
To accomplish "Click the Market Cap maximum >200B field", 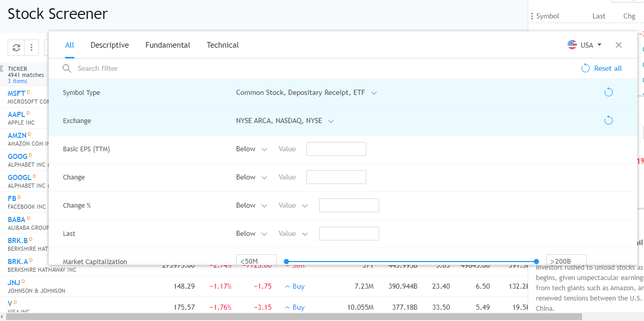I will [566, 260].
